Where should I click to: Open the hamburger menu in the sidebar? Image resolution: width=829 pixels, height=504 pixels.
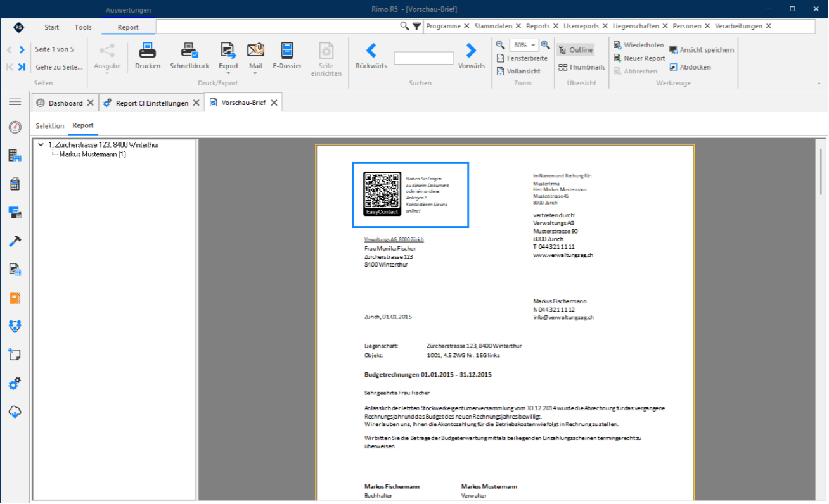15,102
